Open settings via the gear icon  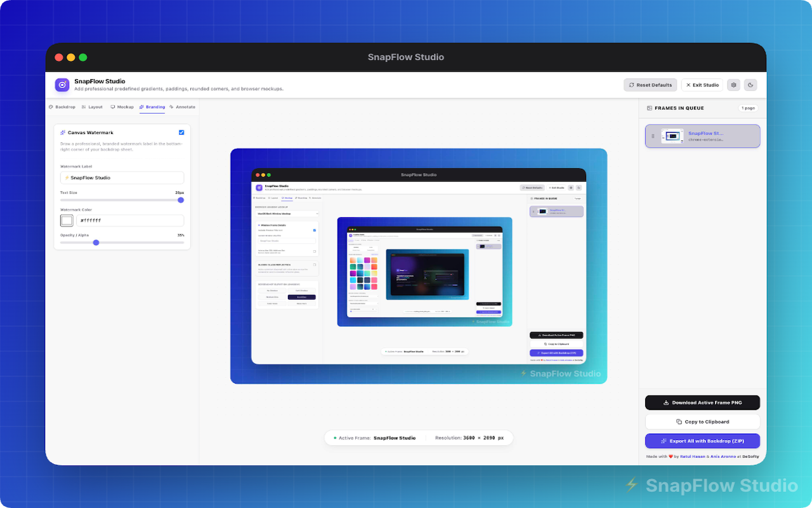pos(734,85)
